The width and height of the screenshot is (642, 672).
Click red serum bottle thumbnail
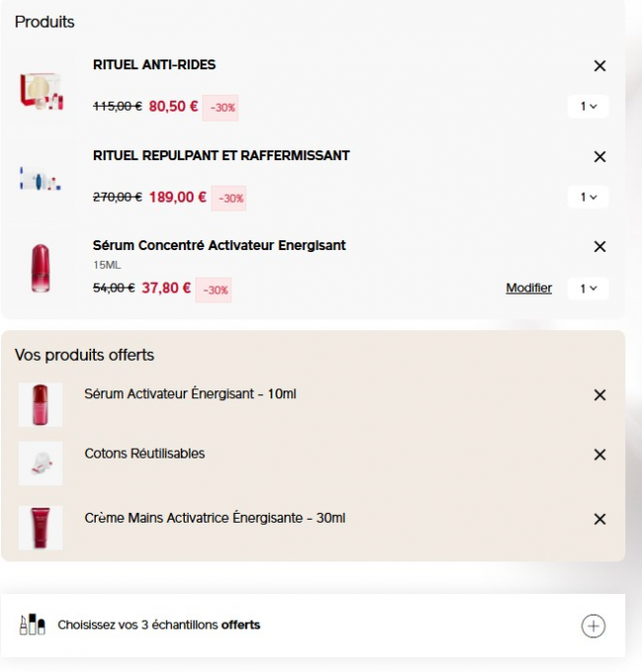(x=40, y=268)
